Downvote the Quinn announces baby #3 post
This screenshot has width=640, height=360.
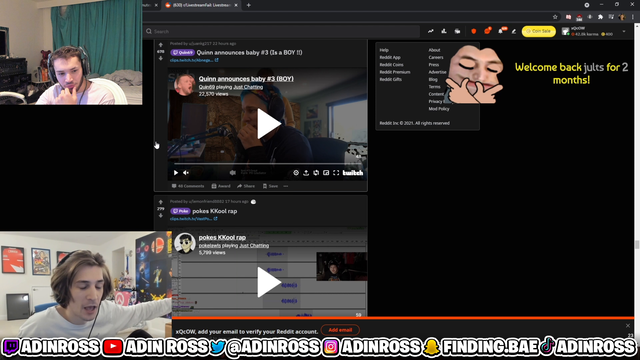pos(160,58)
